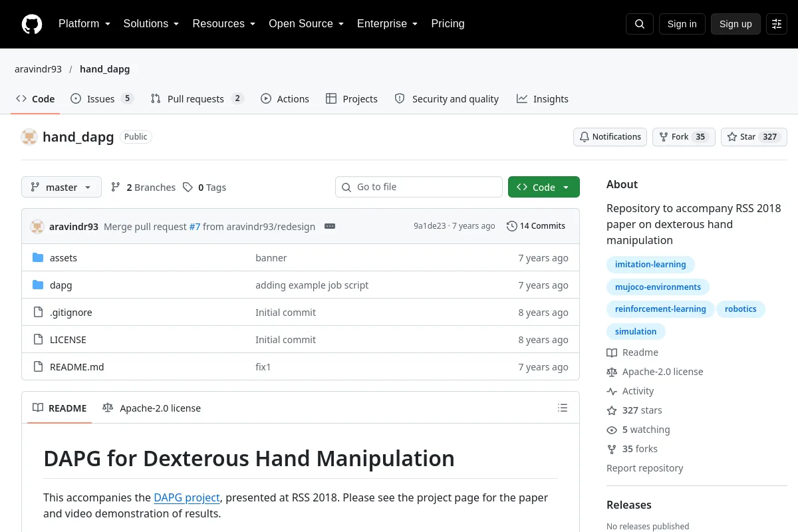Click the README.md file icon
This screenshot has height=532, width=798.
point(38,367)
